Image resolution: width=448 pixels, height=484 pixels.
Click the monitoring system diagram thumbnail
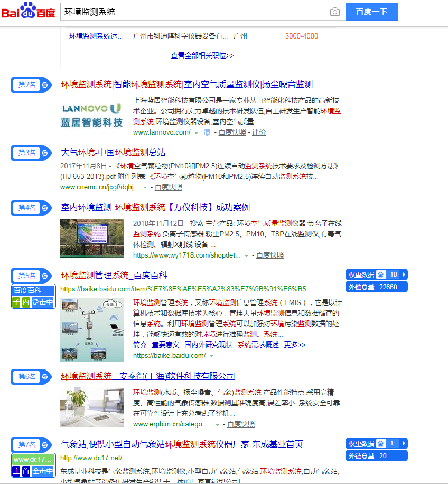(92, 330)
